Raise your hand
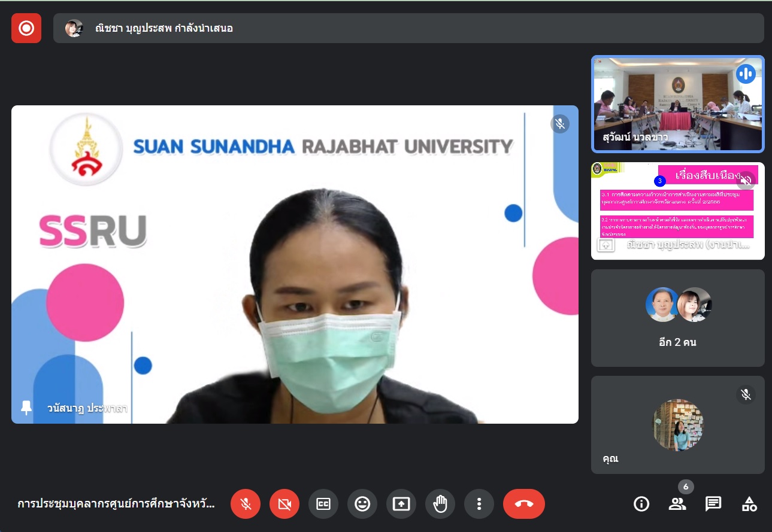This screenshot has width=772, height=532. tap(440, 504)
